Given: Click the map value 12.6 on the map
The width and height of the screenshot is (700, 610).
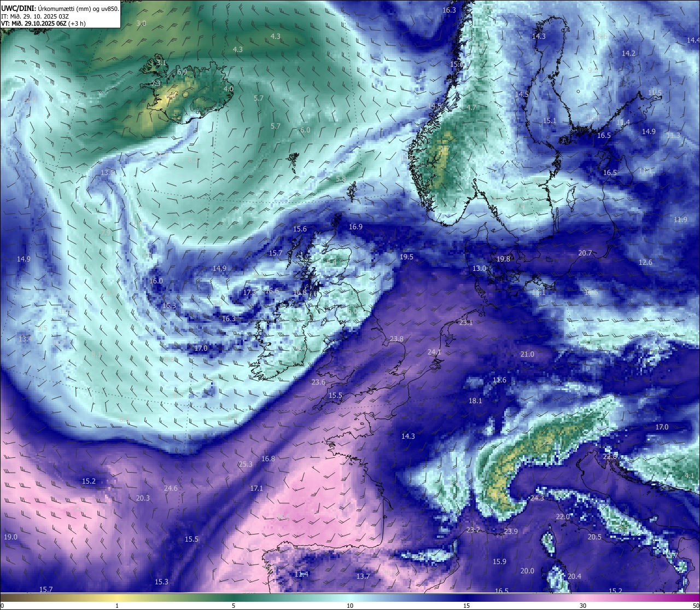Looking at the screenshot, I should [645, 262].
